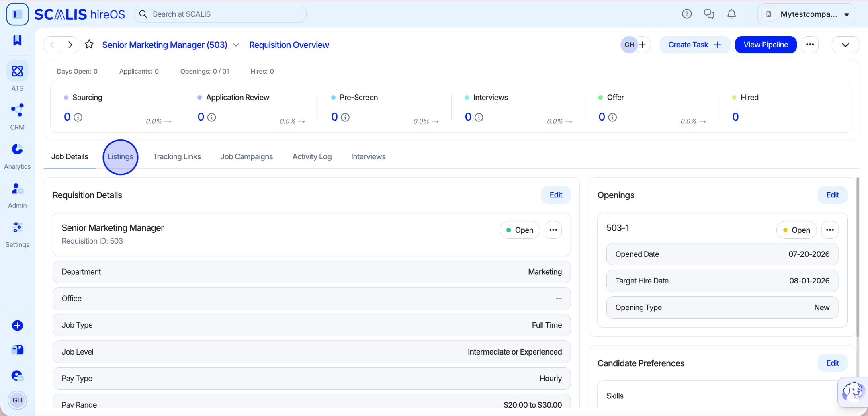Show info for Application Review stage count
The image size is (868, 416).
(x=212, y=117)
